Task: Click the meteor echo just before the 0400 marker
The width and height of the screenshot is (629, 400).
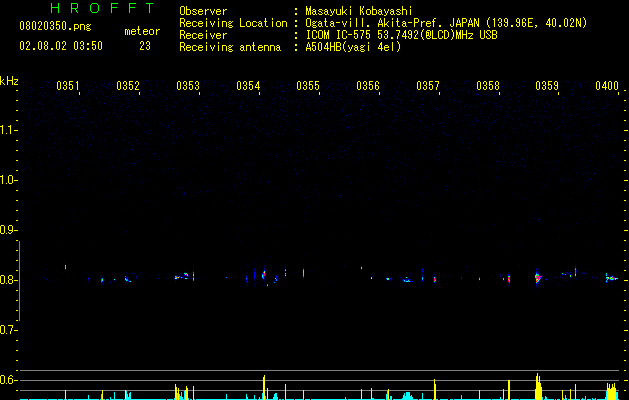Action: (x=611, y=278)
